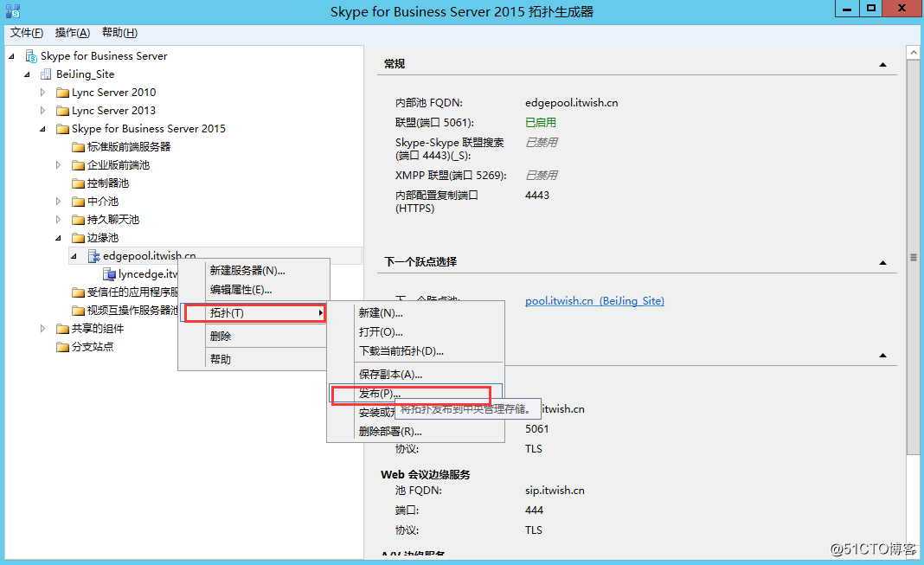Open the pool.itwish.cn (BeiJing_Site) link
This screenshot has width=924, height=565.
tap(594, 301)
